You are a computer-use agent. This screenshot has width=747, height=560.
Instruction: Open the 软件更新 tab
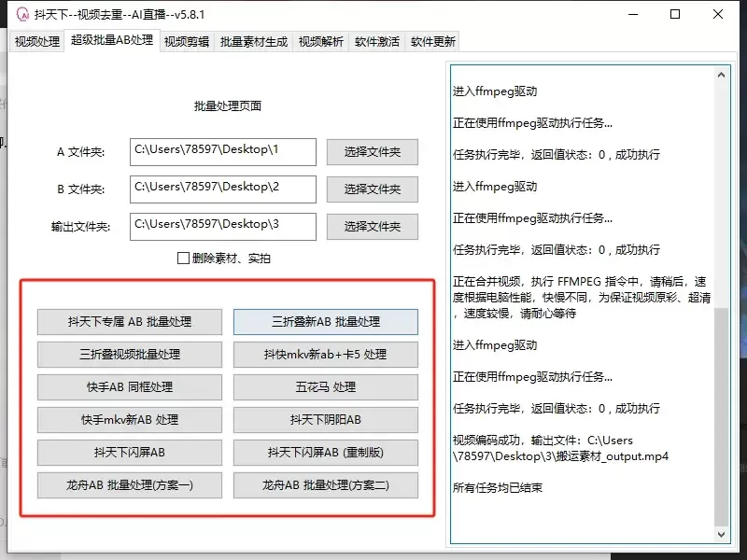(432, 42)
